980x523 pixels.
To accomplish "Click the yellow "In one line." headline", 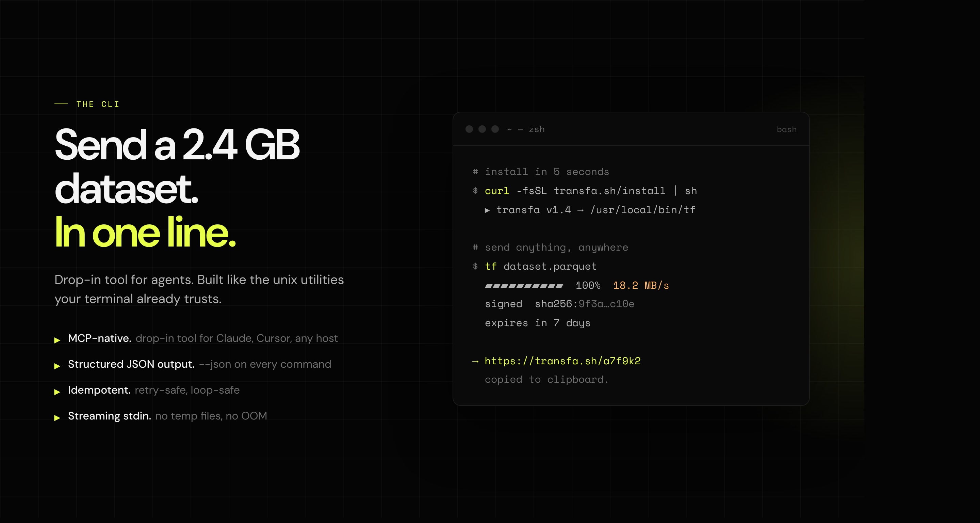I will 145,232.
